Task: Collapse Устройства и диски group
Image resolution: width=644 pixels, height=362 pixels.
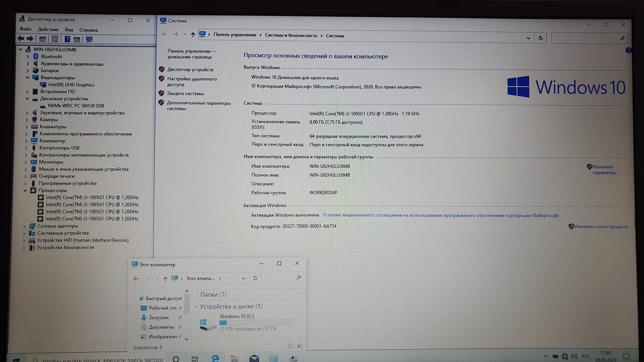Action: tap(196, 306)
